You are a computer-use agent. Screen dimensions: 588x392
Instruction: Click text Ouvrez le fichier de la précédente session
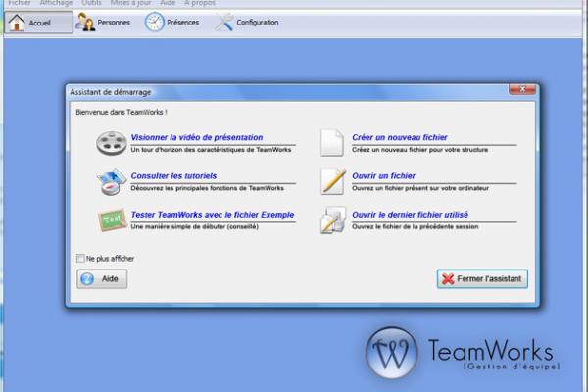coord(416,227)
